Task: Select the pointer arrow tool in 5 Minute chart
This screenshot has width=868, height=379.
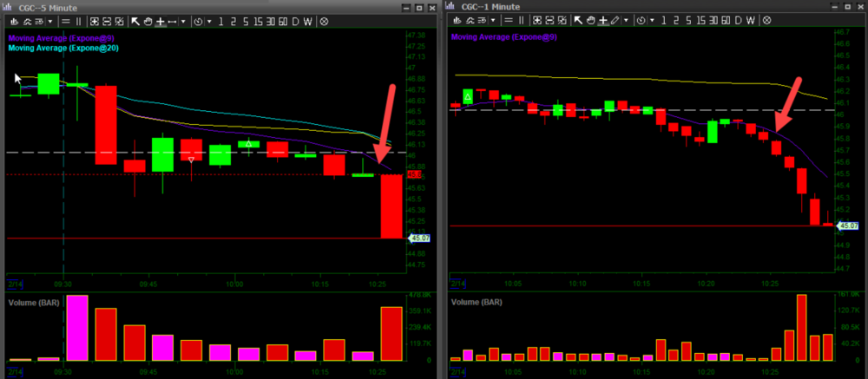Action: point(135,21)
